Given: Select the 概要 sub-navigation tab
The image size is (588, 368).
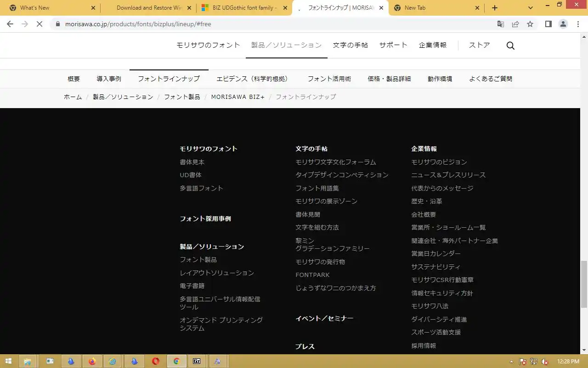Looking at the screenshot, I should pos(74,79).
